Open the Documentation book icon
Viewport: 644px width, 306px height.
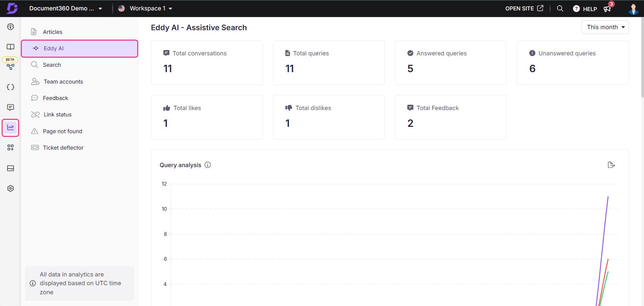10,47
